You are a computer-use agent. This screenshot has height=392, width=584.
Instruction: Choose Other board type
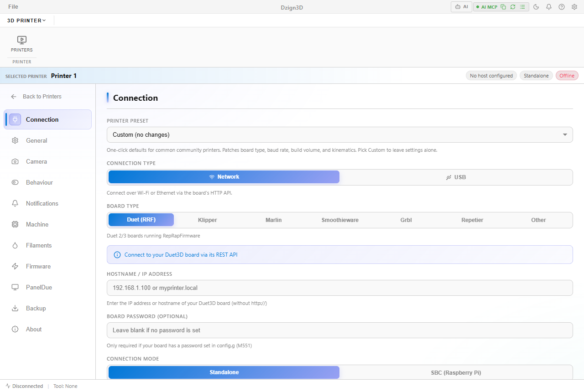[538, 220]
